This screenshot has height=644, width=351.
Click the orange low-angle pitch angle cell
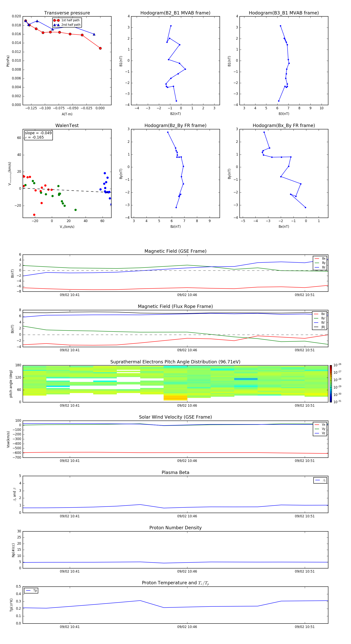pyautogui.click(x=175, y=398)
